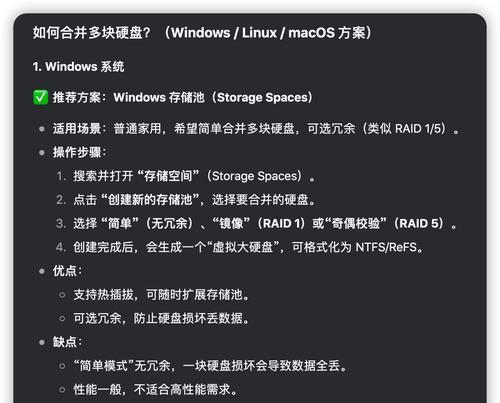The width and height of the screenshot is (500, 403).
Task: Click step 4 mentioning NTFS/ReFS
Action: click(x=248, y=247)
